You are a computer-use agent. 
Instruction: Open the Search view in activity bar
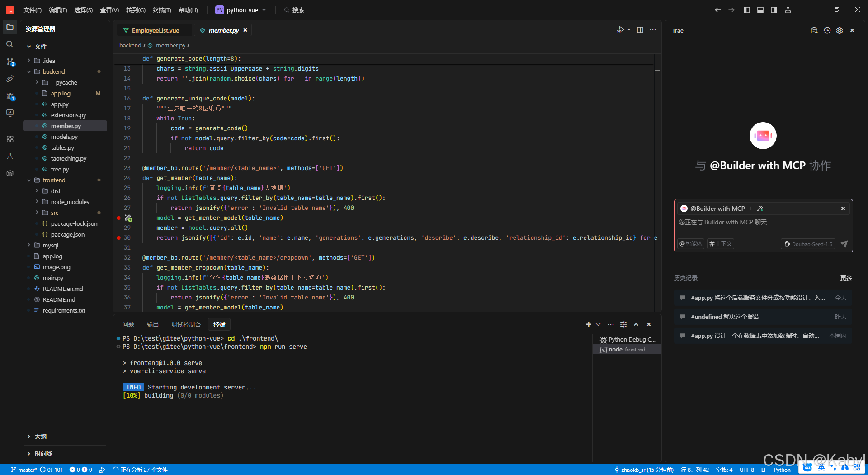pos(10,44)
